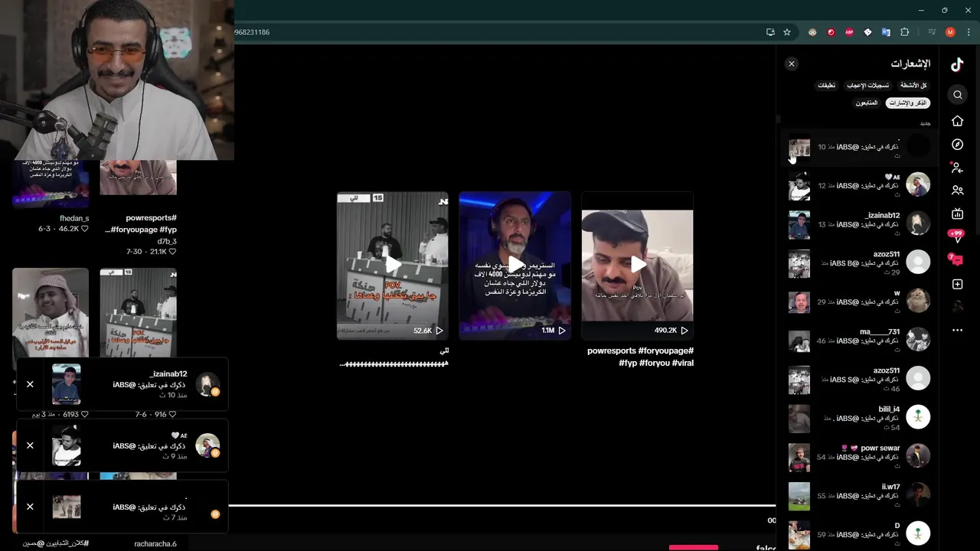Viewport: 980px width, 551px height.
Task: Dismiss the bottom popup notification from 7 seconds ago
Action: (x=30, y=507)
